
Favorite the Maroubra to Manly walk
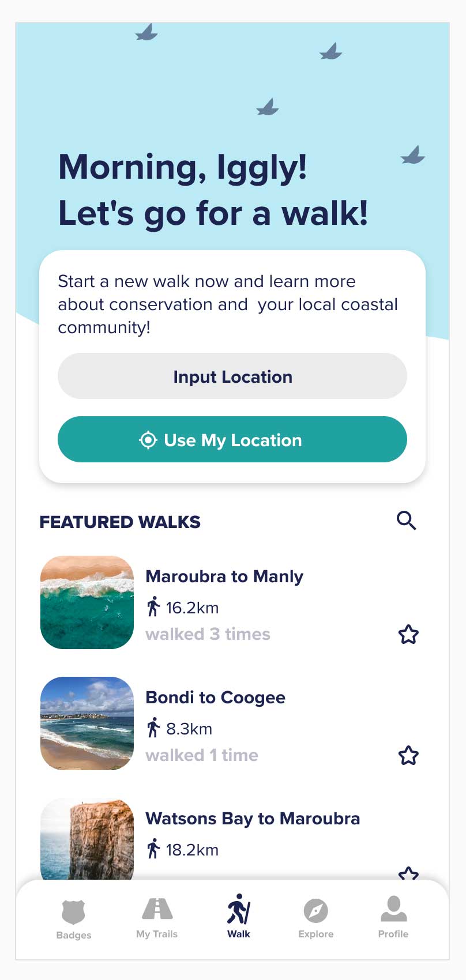[408, 635]
